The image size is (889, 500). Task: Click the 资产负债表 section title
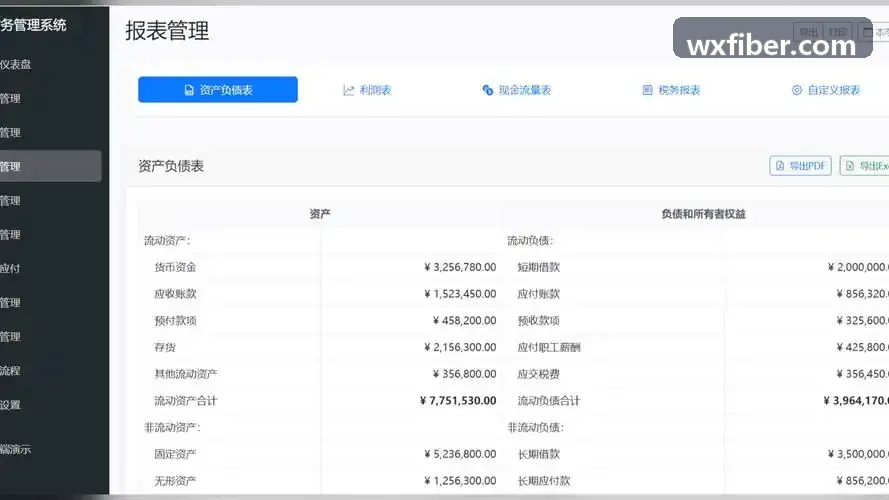[171, 166]
